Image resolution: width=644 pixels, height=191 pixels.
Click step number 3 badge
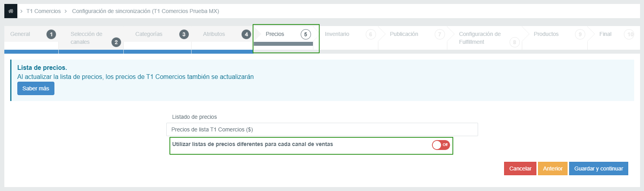184,34
